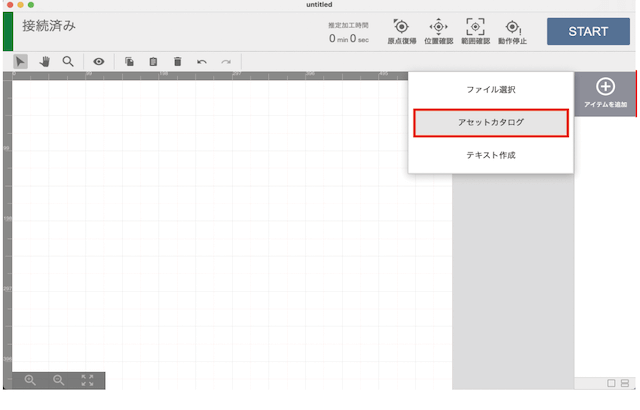Choose テキスト作成 from the popup menu
The image size is (640, 410).
pyautogui.click(x=490, y=155)
